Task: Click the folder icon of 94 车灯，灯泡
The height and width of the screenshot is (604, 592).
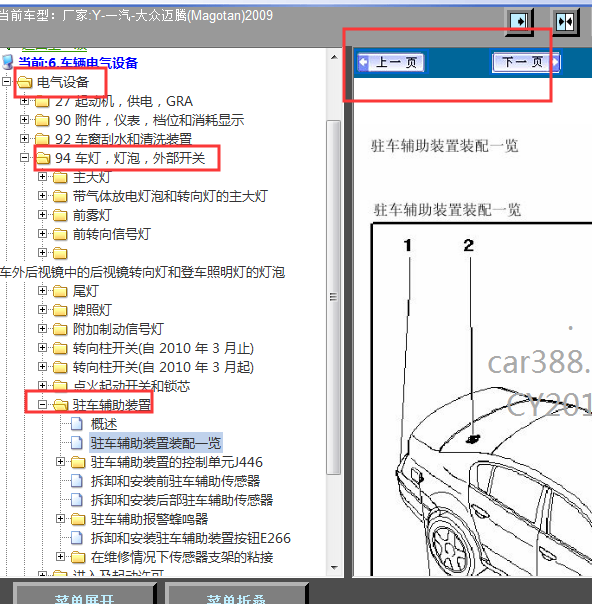Action: 43,158
